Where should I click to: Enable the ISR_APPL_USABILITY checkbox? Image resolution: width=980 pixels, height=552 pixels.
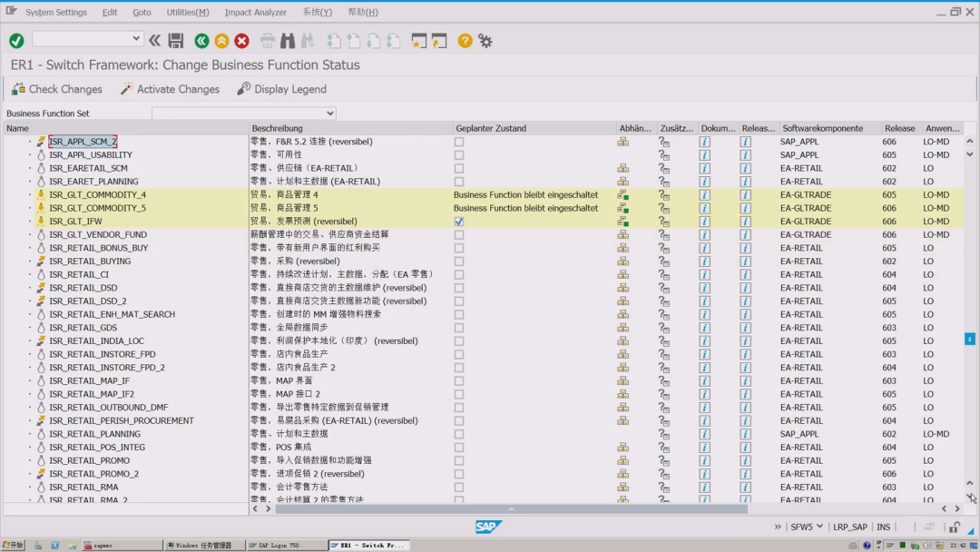459,155
